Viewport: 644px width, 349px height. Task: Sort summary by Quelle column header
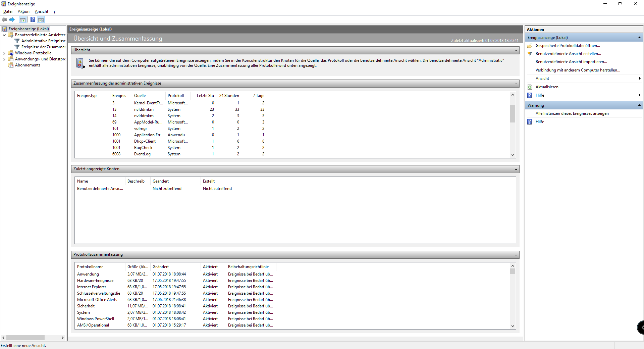click(x=149, y=96)
